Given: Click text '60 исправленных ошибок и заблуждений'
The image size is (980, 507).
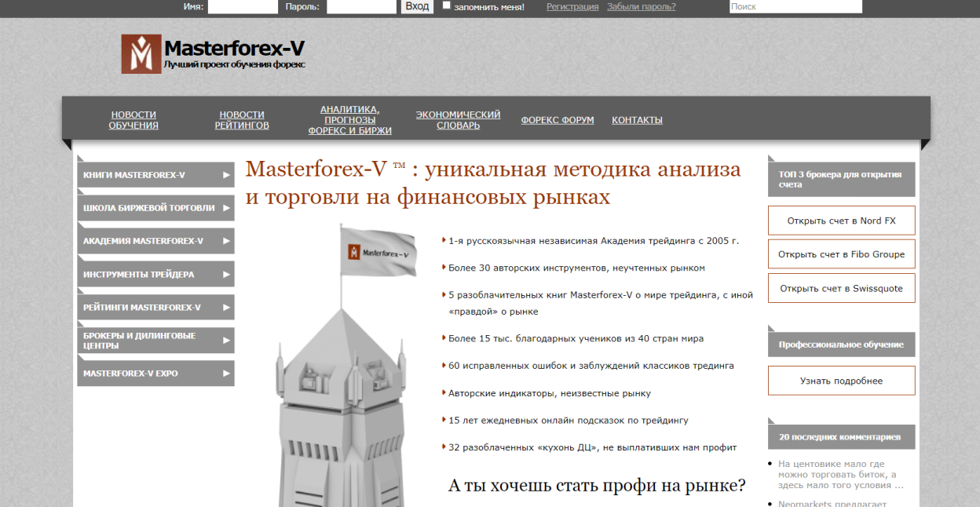Looking at the screenshot, I should click(591, 366).
